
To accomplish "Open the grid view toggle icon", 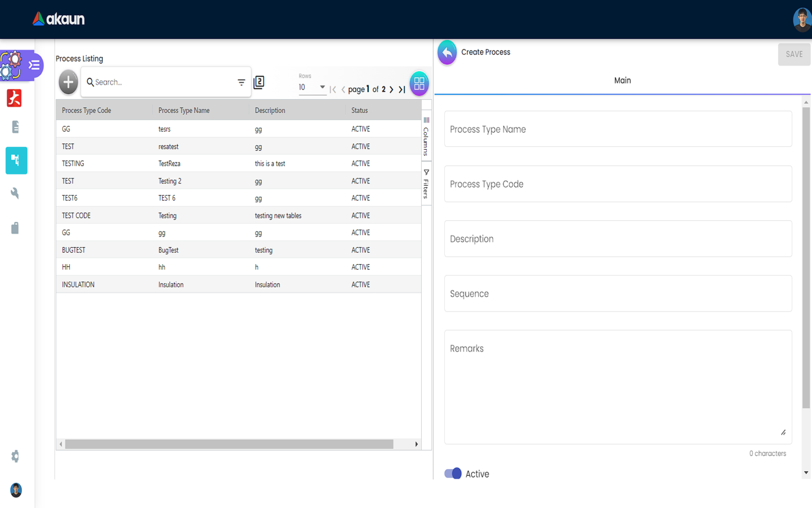I will pos(419,84).
